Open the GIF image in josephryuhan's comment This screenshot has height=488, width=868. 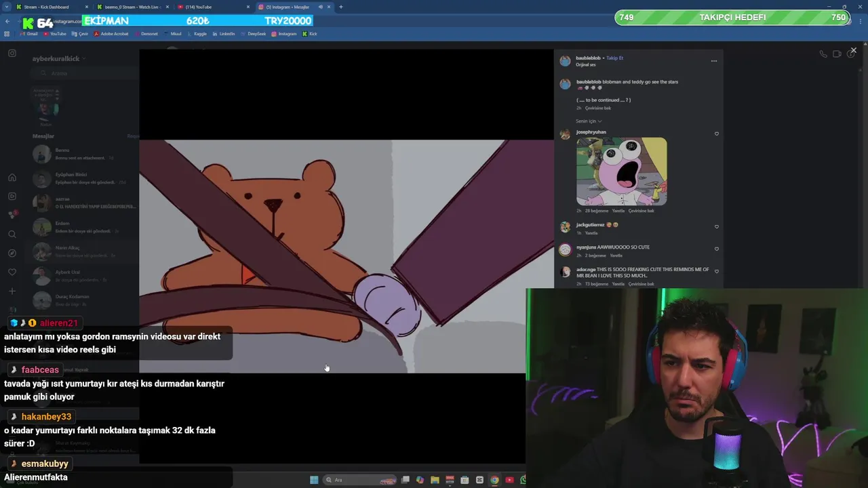coord(621,171)
